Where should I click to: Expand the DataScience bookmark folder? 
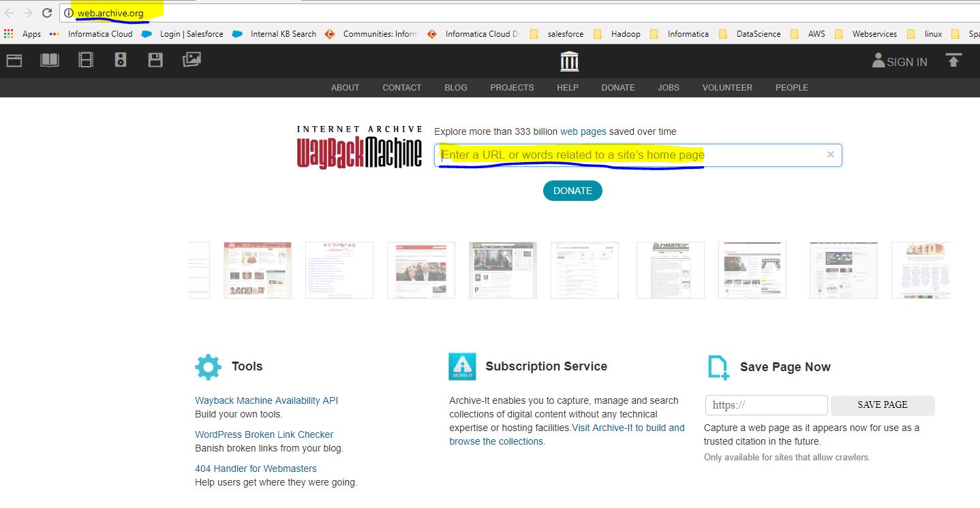(750, 33)
